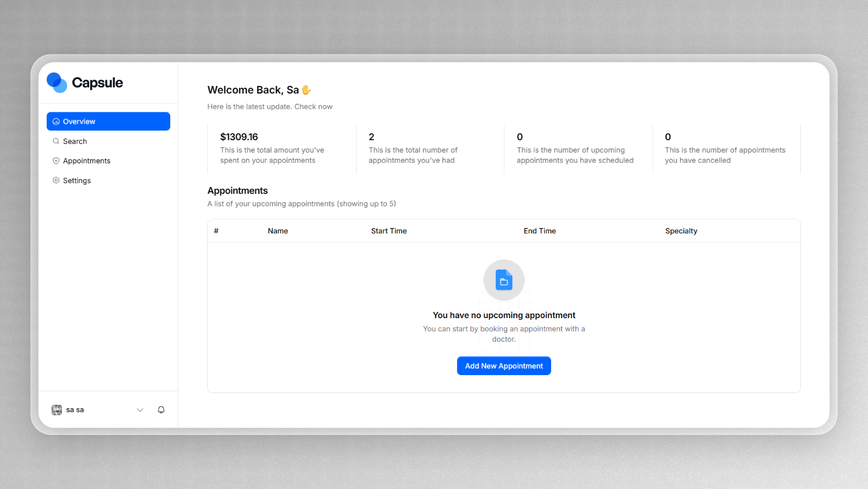
Task: Click the cancelled appointments description text
Action: coord(725,155)
